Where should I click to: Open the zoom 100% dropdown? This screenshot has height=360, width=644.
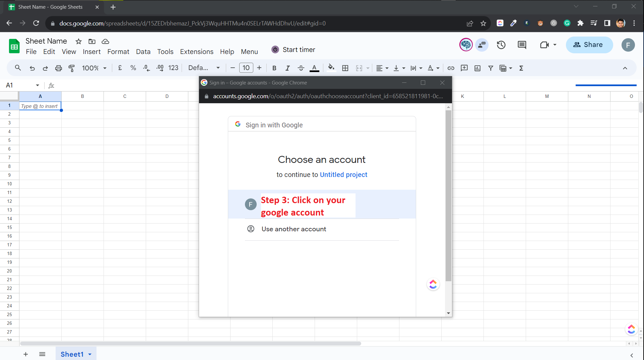click(94, 68)
